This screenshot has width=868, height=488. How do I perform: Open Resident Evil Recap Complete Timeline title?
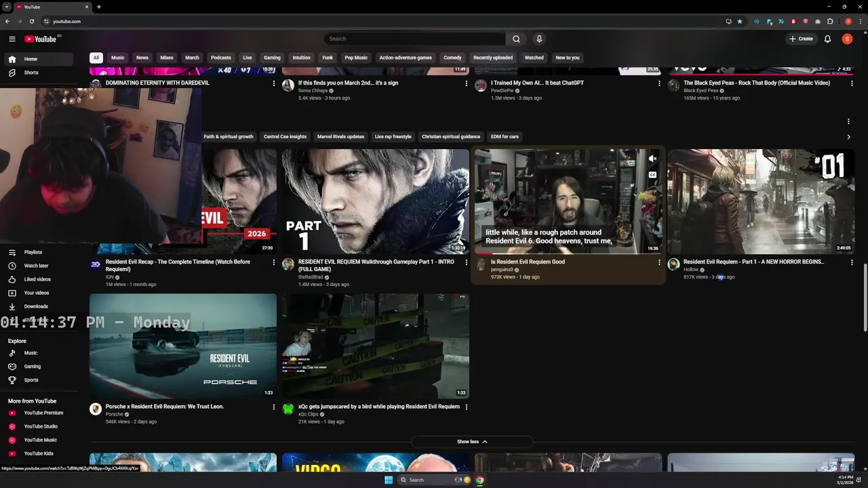point(178,266)
